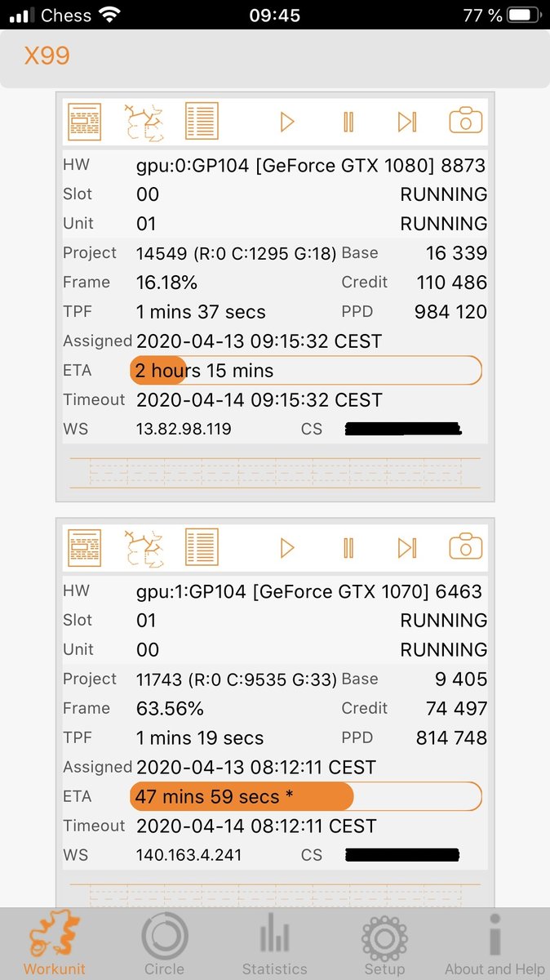Tap the X99 machine title
Image resolution: width=550 pixels, height=980 pixels.
tap(47, 56)
